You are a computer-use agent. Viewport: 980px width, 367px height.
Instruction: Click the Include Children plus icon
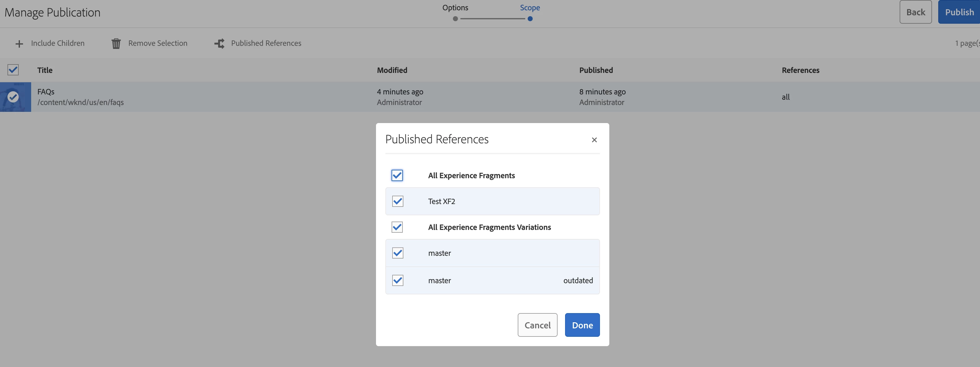(19, 44)
